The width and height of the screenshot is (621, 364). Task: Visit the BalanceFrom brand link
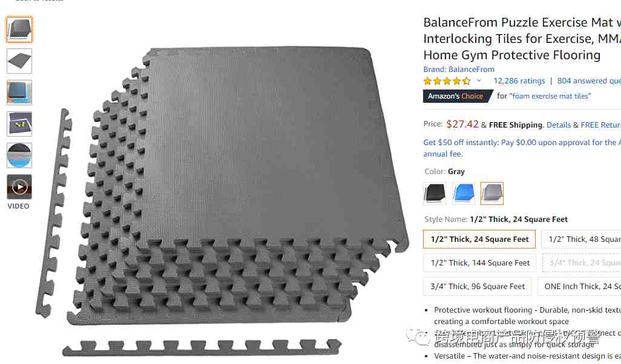point(459,70)
